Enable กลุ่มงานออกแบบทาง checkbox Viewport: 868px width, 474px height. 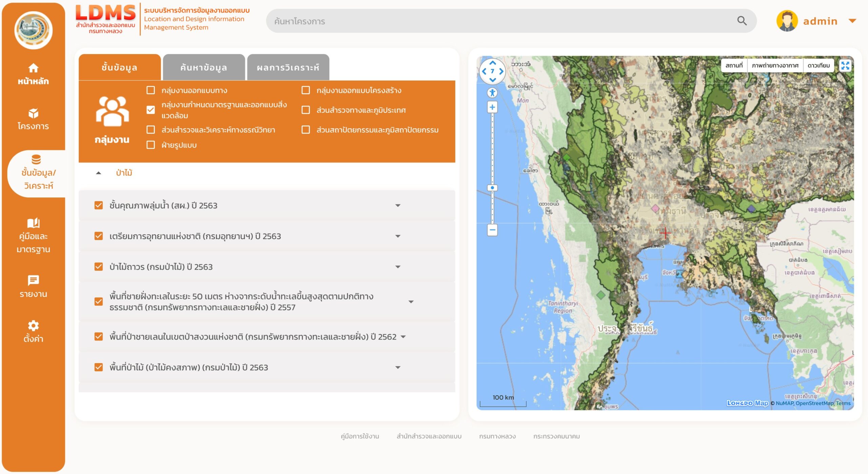(151, 90)
